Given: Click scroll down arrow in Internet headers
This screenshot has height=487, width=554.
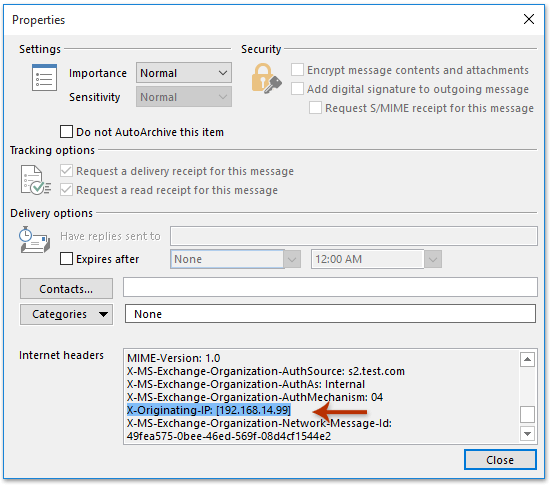Looking at the screenshot, I should (527, 434).
